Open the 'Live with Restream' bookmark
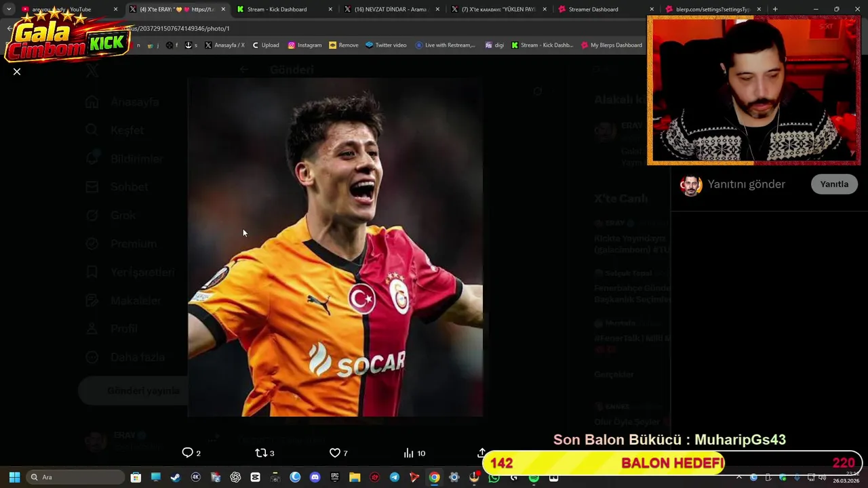Image resolution: width=868 pixels, height=488 pixels. (445, 45)
